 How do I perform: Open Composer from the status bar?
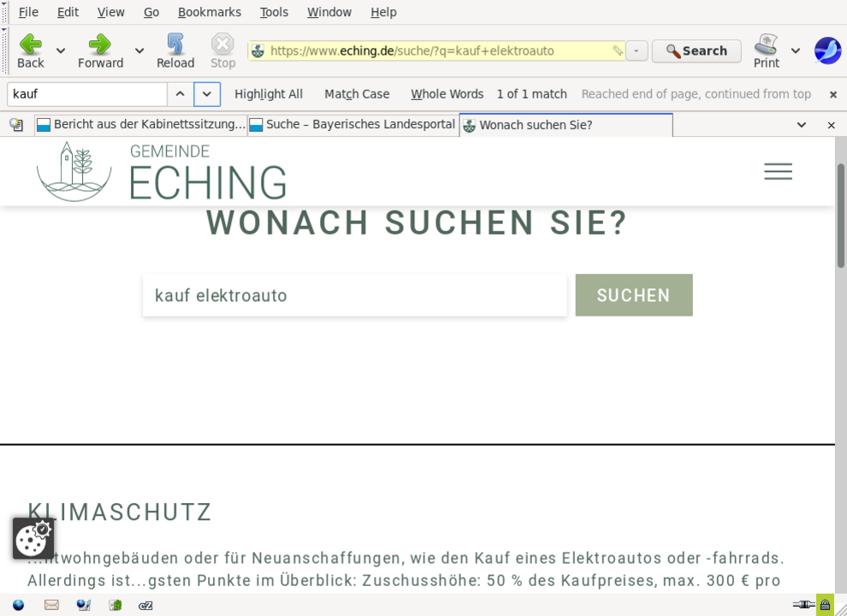click(x=83, y=605)
